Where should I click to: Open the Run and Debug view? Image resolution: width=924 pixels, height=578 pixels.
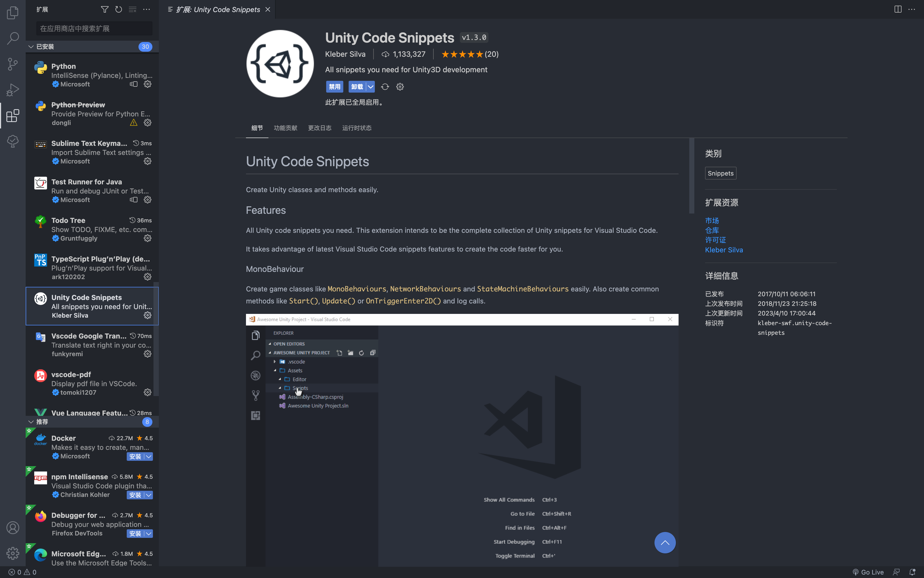(13, 90)
